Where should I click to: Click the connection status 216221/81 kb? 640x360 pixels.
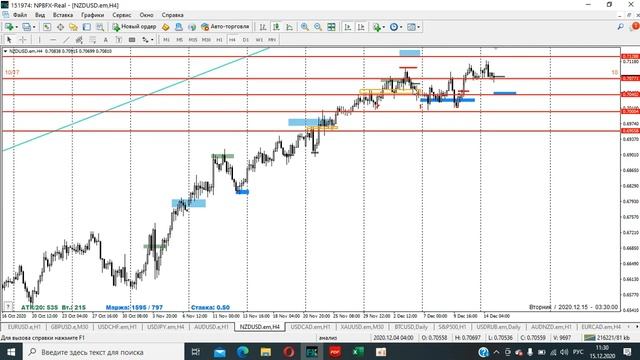pos(607,338)
